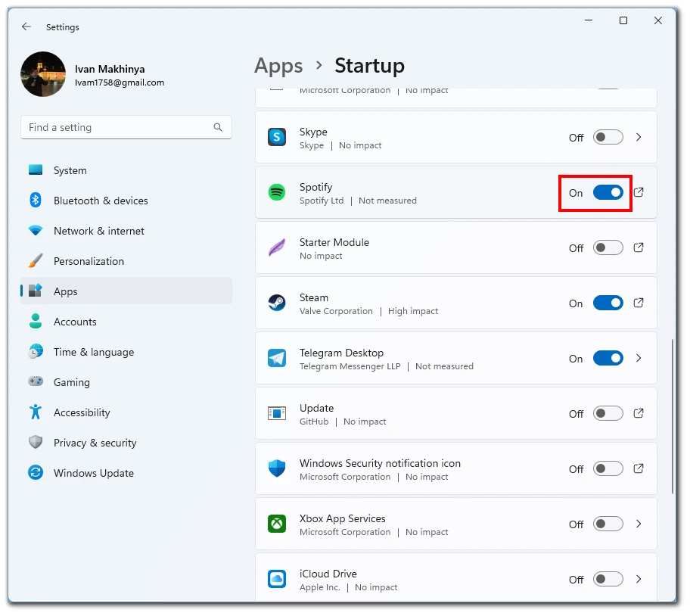Click the Bluetooth icon in sidebar
This screenshot has height=616, width=690.
point(36,201)
